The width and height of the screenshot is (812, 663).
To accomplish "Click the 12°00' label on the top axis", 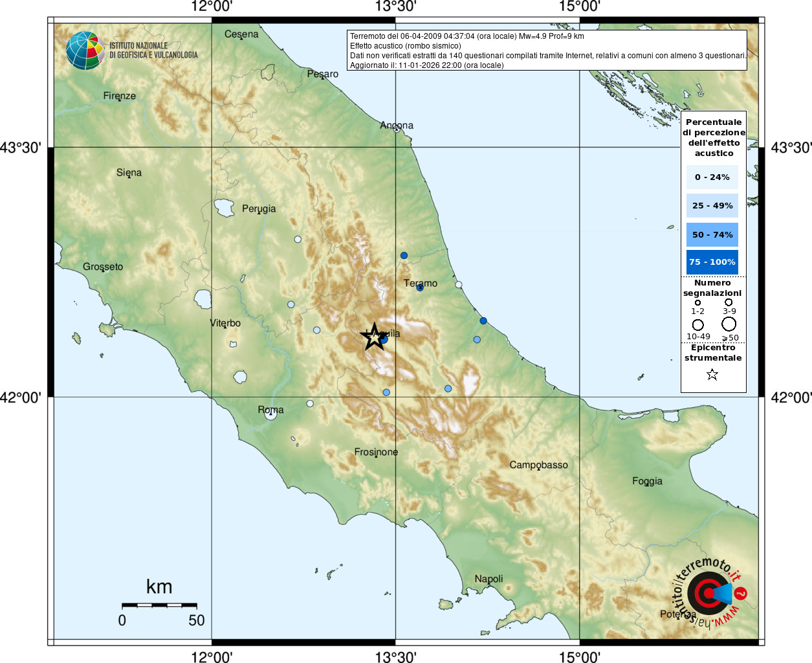I will 212,6.
